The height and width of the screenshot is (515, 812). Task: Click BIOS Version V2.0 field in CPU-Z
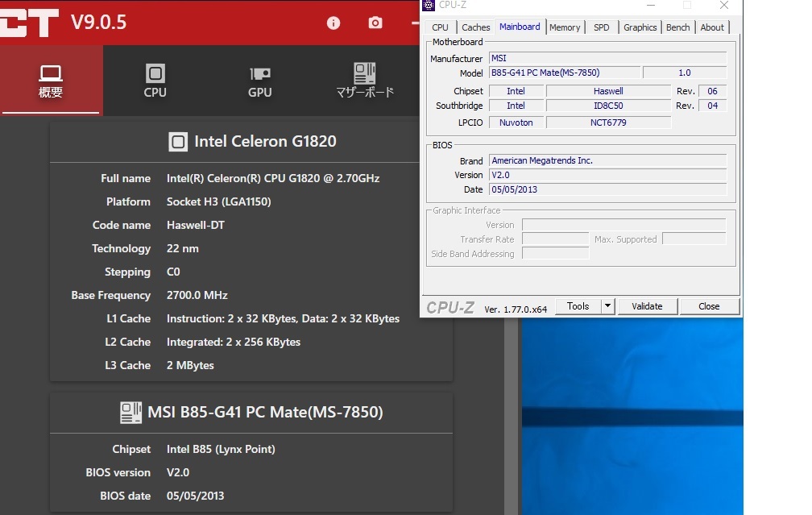click(607, 175)
